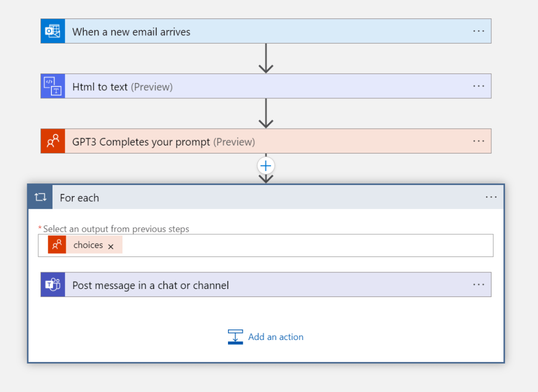Click the For each loop icon
538x392 pixels.
40,197
